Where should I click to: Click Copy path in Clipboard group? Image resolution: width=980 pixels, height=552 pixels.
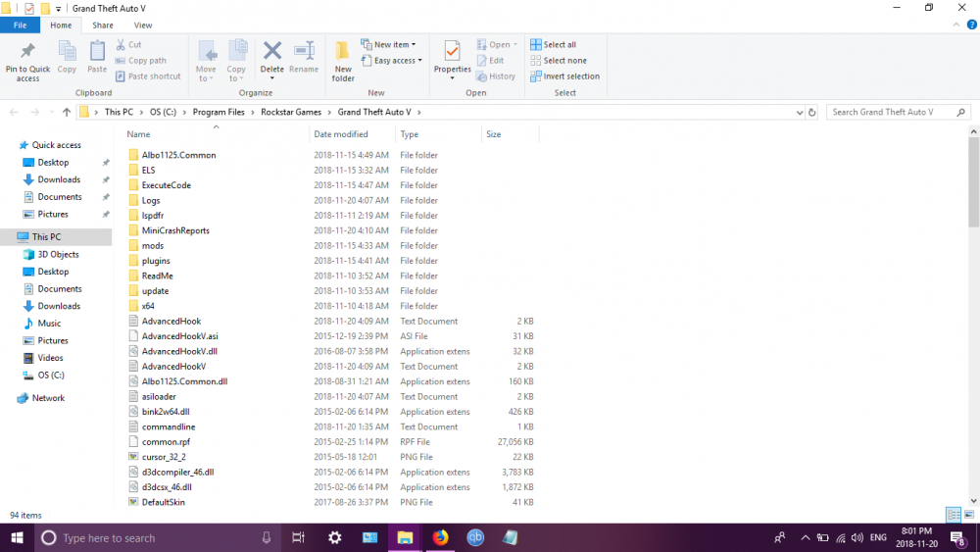point(140,61)
